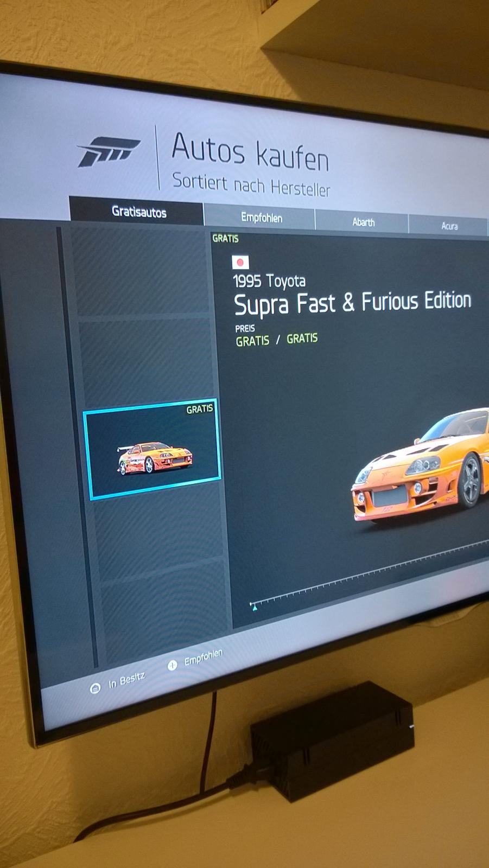Screen dimensions: 489x868
Task: Click the Autos kaufen heading
Action: pyautogui.click(x=250, y=152)
